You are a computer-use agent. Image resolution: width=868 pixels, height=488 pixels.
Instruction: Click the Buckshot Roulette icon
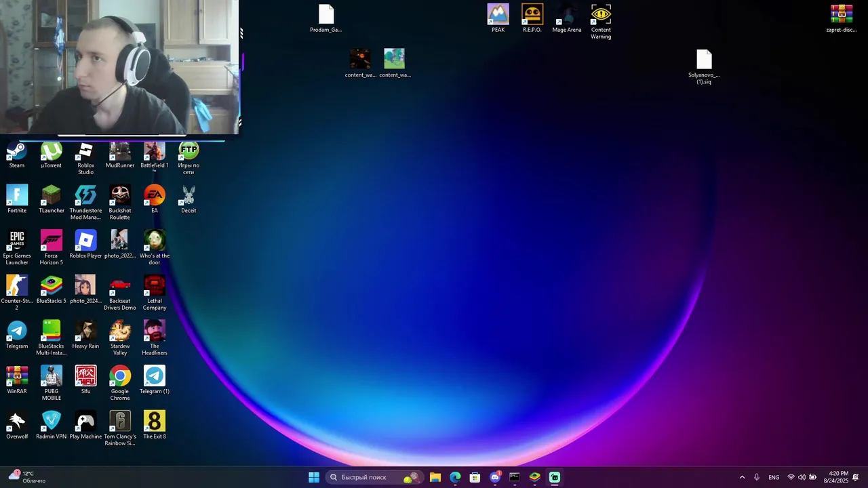click(x=120, y=203)
